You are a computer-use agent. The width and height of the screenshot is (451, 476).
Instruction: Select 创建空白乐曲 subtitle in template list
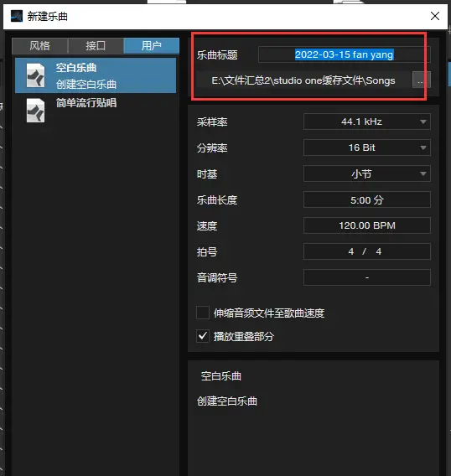86,85
